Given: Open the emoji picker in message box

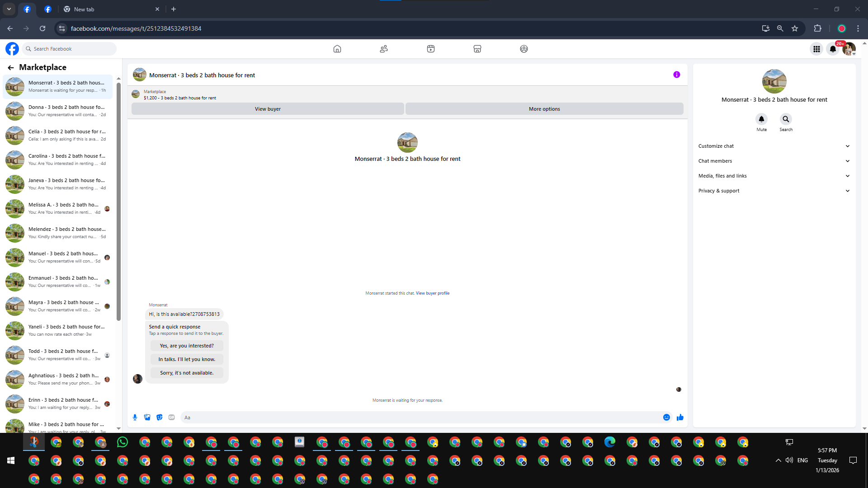Looking at the screenshot, I should pyautogui.click(x=666, y=418).
